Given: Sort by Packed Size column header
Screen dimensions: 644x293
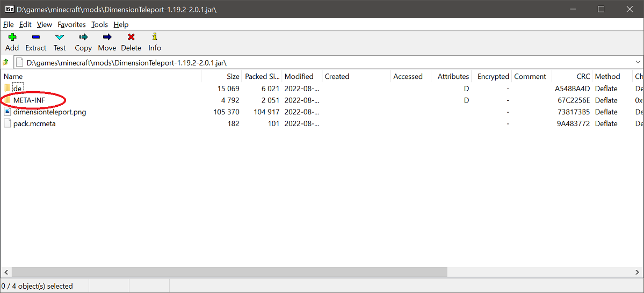Looking at the screenshot, I should pos(263,76).
